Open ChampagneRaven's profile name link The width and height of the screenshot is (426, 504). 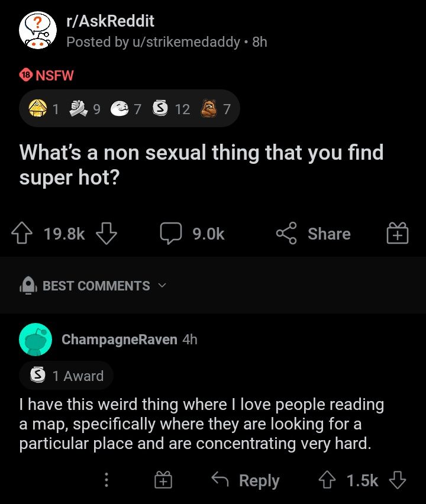click(x=119, y=340)
